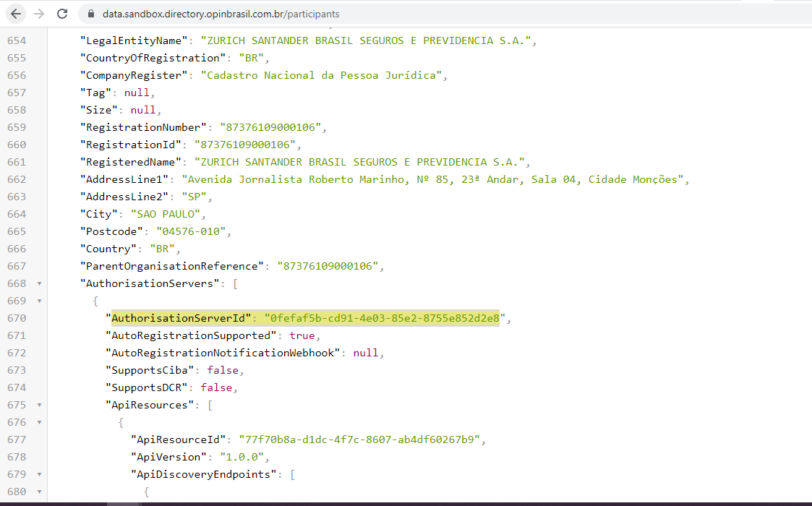This screenshot has height=506, width=812.
Task: Click the address bar URL
Action: pyautogui.click(x=221, y=14)
